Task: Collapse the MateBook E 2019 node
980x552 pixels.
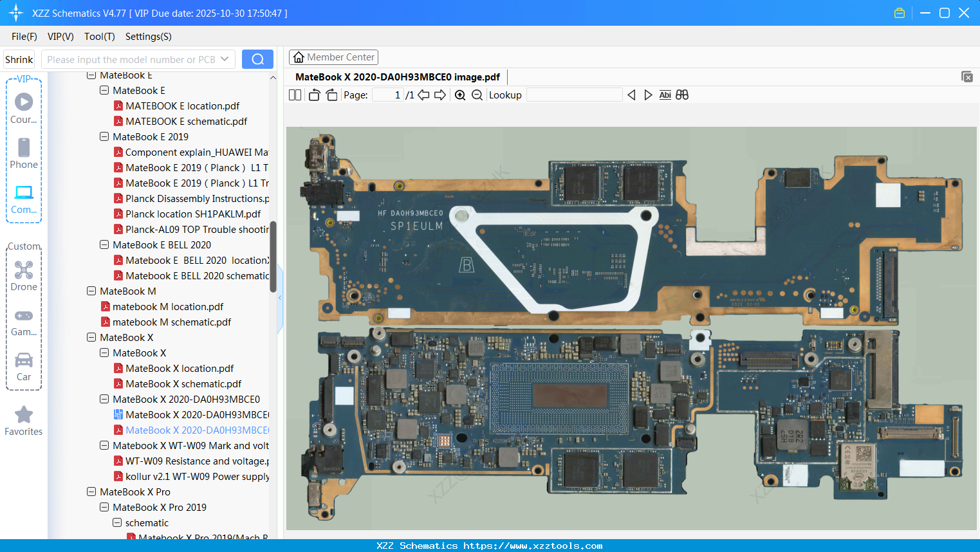Action: coord(104,137)
